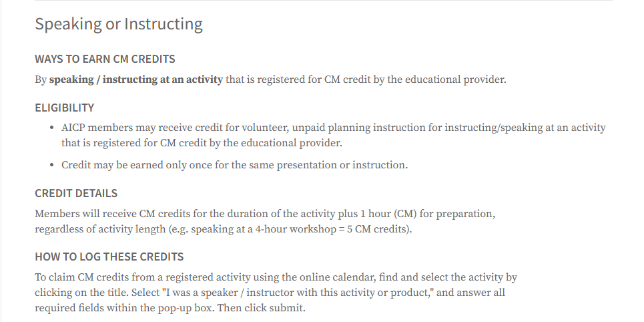Click the "HOW TO LOG THESE CREDITS" subheading

(109, 257)
